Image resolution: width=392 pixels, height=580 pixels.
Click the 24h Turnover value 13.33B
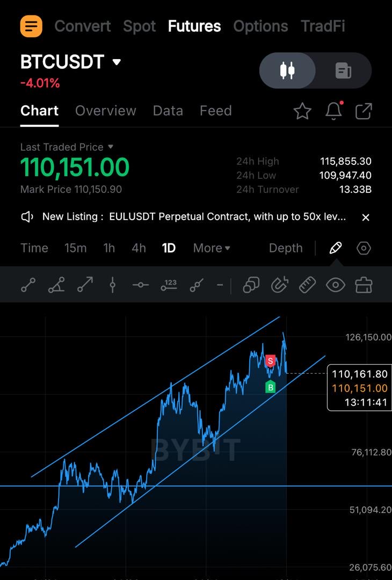355,190
